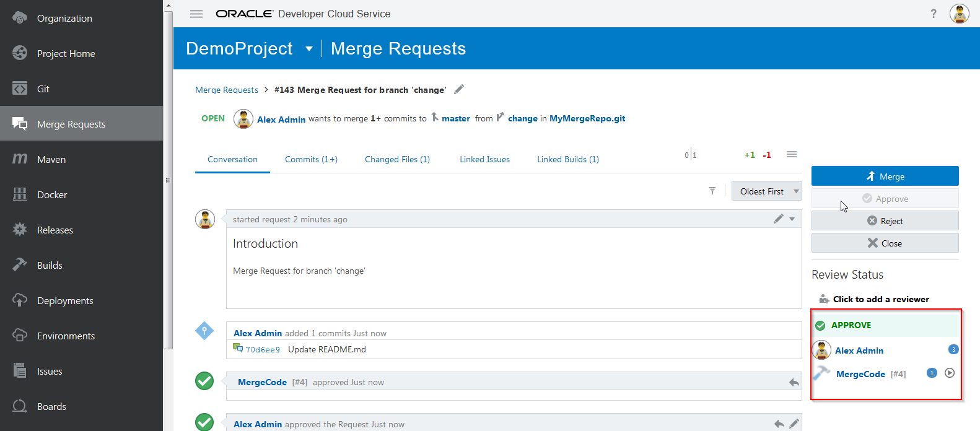980x431 pixels.
Task: Open the diff view options menu icon
Action: coord(792,154)
